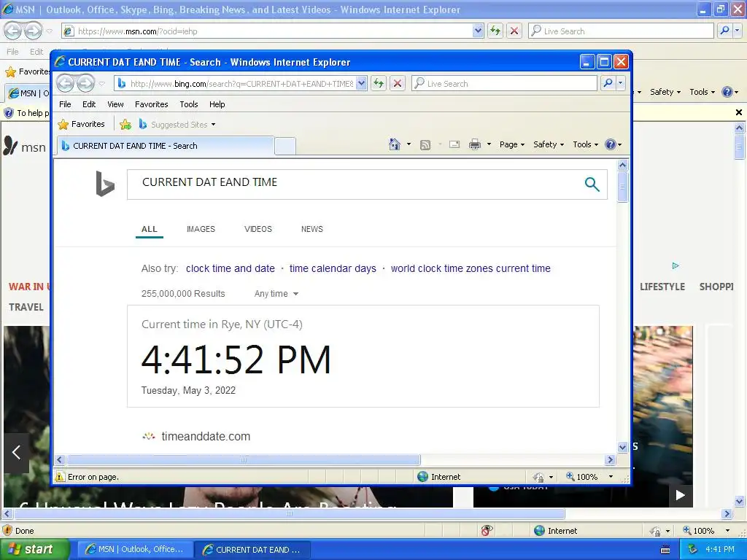The height and width of the screenshot is (560, 747).
Task: Open address dropdown in MSN window
Action: click(x=479, y=31)
